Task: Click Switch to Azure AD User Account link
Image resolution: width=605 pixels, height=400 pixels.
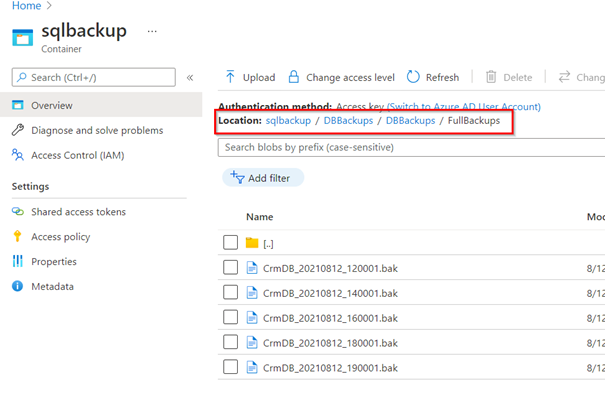Action: tap(464, 106)
